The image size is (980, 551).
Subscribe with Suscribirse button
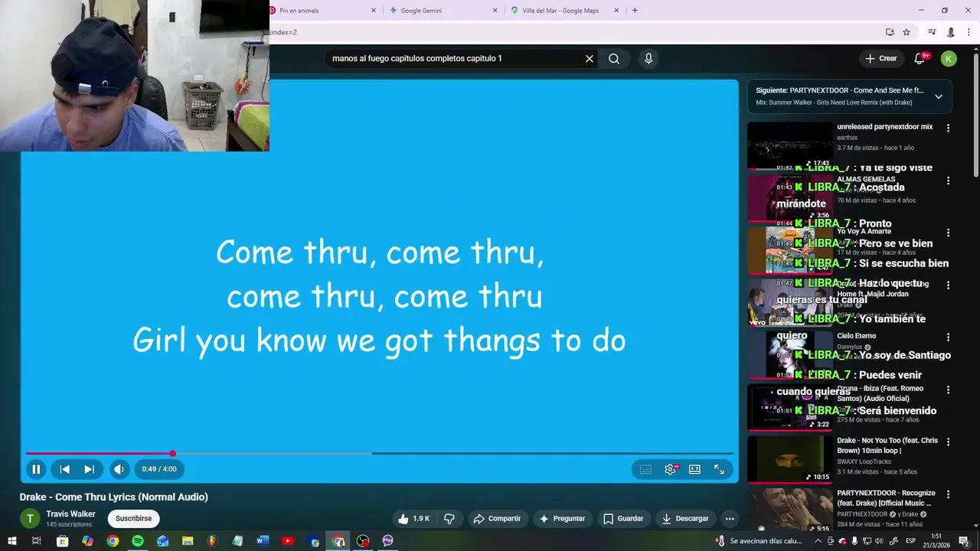click(x=133, y=519)
